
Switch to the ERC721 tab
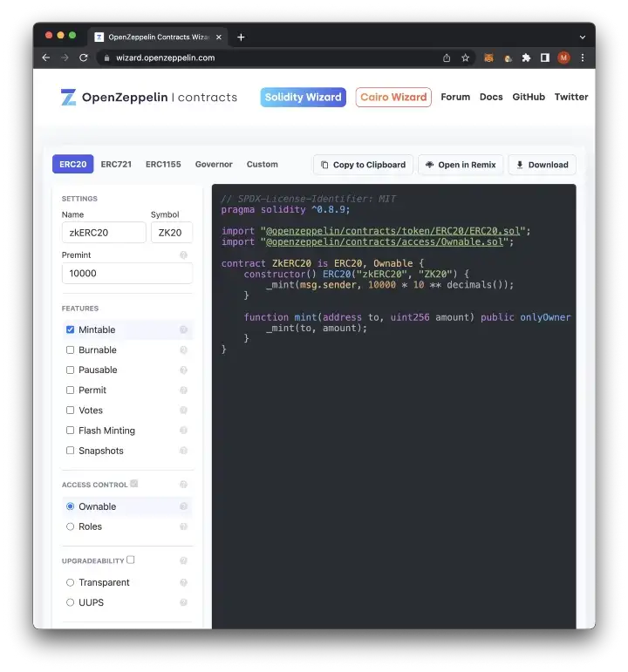point(116,164)
